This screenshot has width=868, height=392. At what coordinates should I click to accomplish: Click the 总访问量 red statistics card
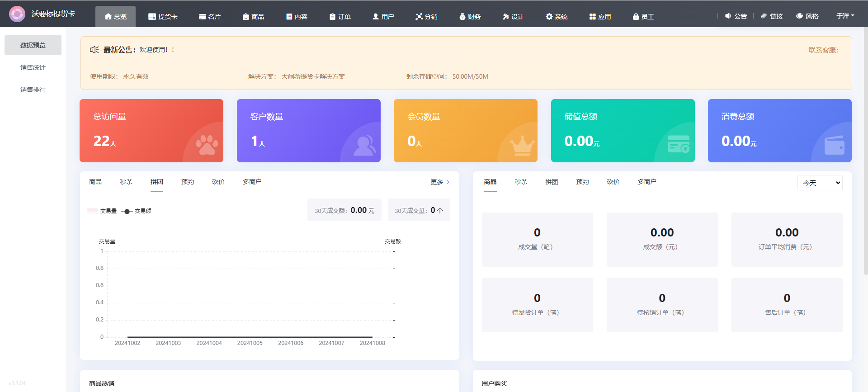click(x=151, y=131)
